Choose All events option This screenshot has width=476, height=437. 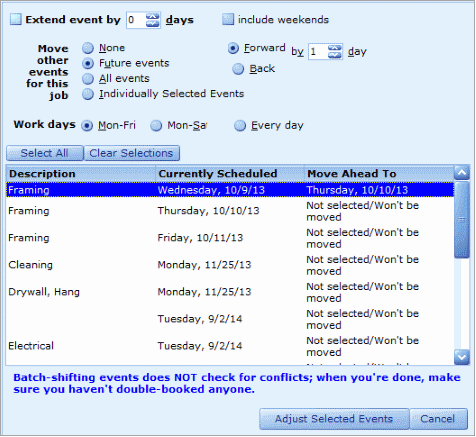pos(88,79)
